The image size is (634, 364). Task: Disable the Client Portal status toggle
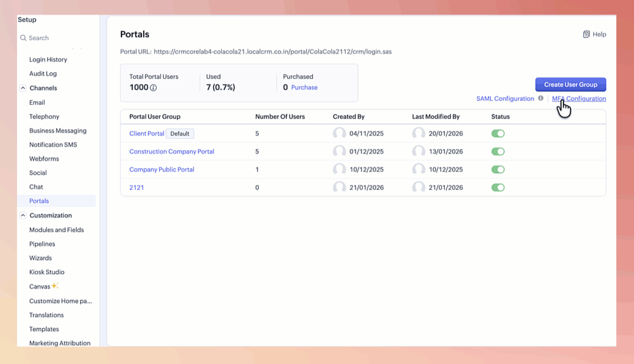click(x=498, y=134)
